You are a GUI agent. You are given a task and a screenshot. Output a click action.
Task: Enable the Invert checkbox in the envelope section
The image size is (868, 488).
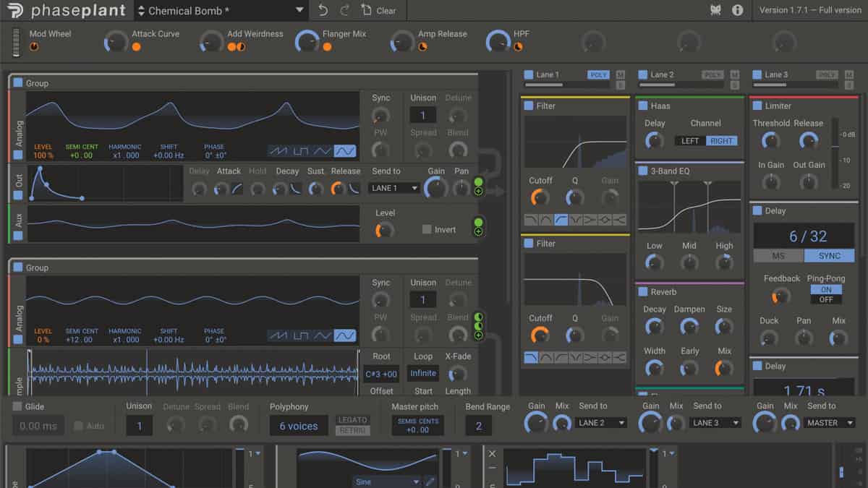click(426, 229)
